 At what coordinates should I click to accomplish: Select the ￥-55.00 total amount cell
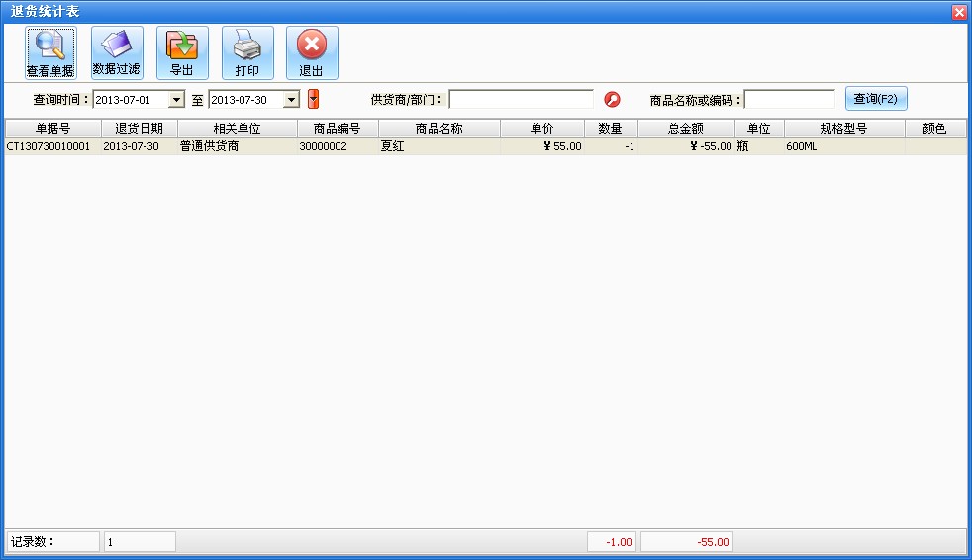[686, 146]
